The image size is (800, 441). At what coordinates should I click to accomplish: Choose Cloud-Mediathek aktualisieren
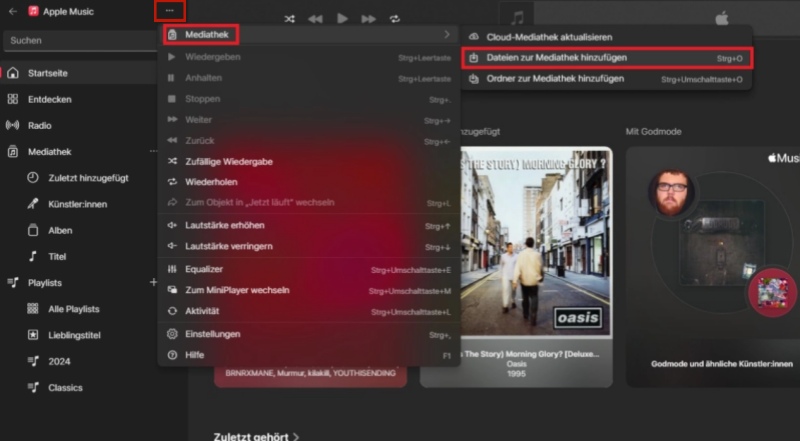pyautogui.click(x=607, y=37)
